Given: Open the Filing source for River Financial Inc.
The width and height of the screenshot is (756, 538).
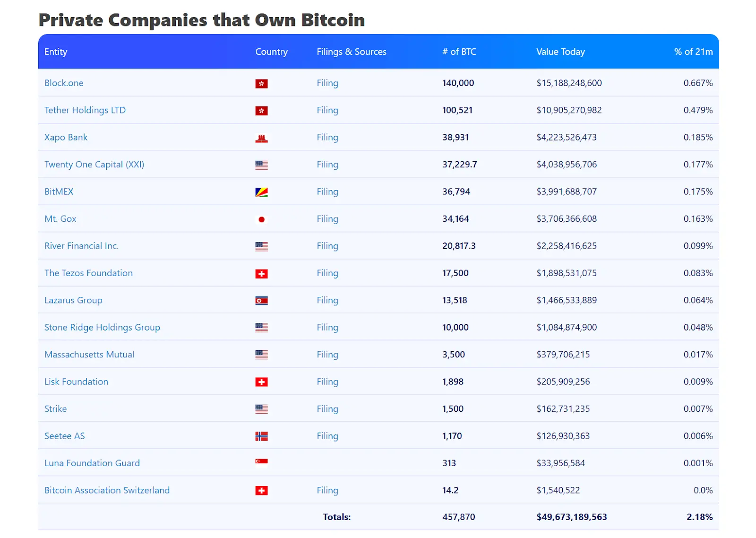Looking at the screenshot, I should 327,246.
